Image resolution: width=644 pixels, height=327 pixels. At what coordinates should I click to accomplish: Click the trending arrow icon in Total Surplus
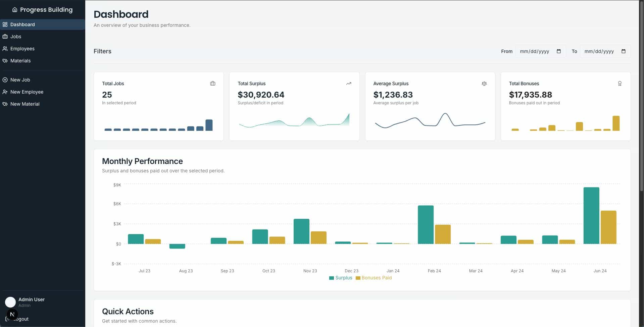(349, 84)
